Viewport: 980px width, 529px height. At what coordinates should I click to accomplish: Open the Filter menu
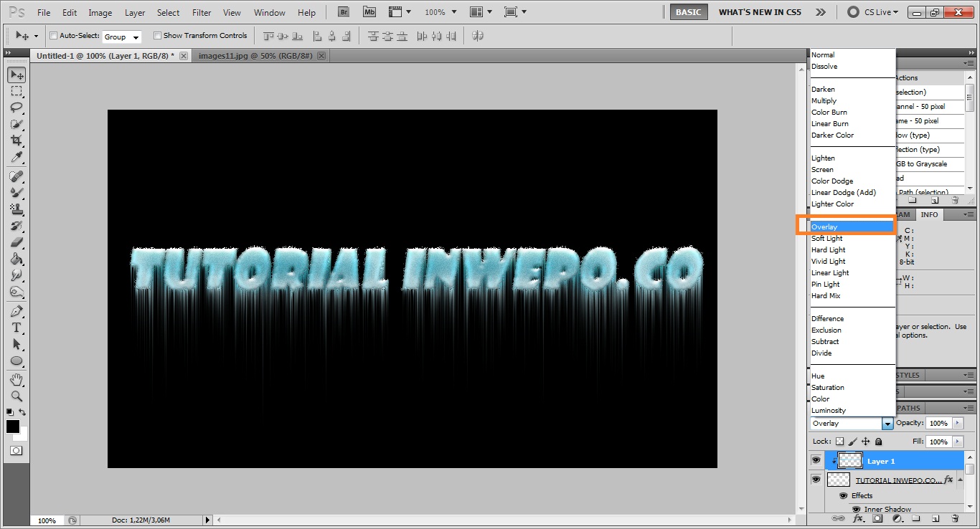[202, 13]
